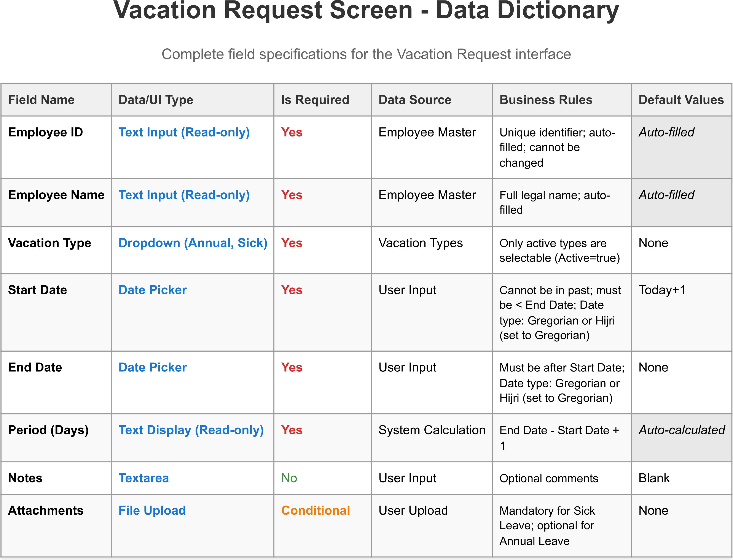Select the Is Required column header
Viewport: 733px width, 560px height.
click(315, 100)
